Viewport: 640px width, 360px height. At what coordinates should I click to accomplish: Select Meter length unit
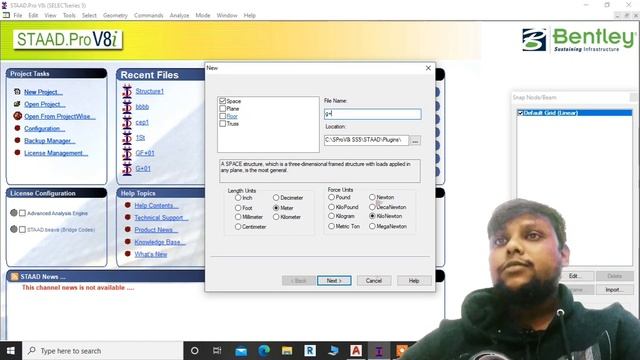276,208
